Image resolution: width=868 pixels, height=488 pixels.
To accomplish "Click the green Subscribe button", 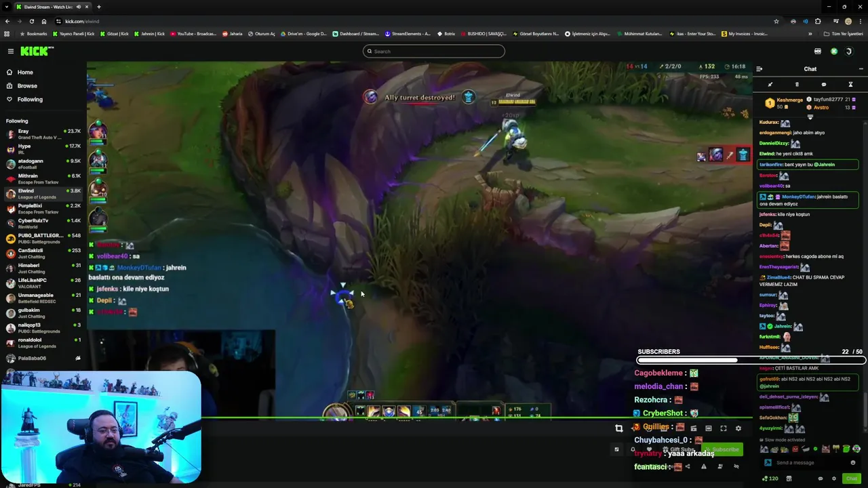I will [722, 449].
